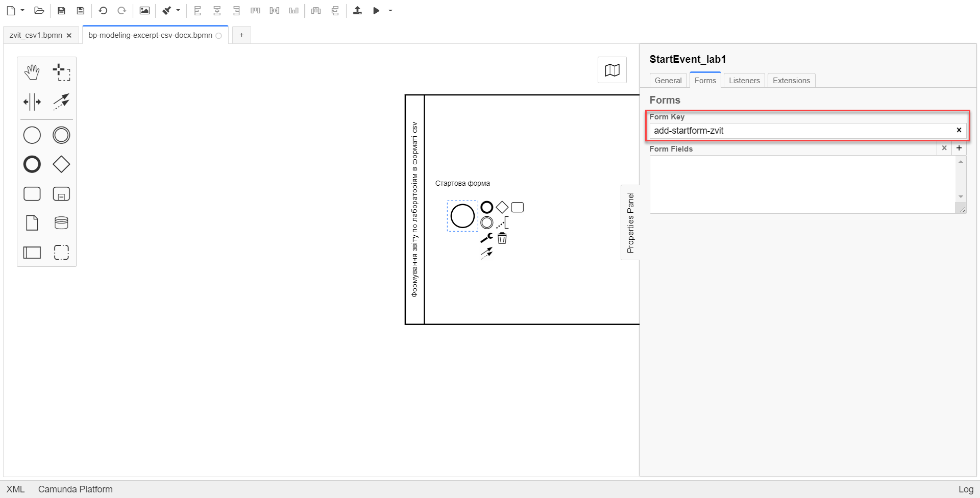Image resolution: width=980 pixels, height=498 pixels.
Task: Activate the Lasso selection tool
Action: point(61,72)
